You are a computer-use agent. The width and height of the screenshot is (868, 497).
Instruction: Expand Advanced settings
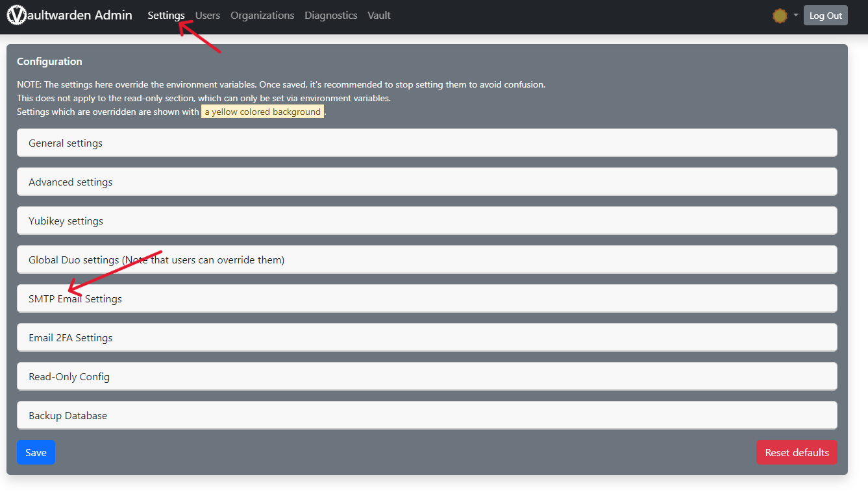point(427,182)
